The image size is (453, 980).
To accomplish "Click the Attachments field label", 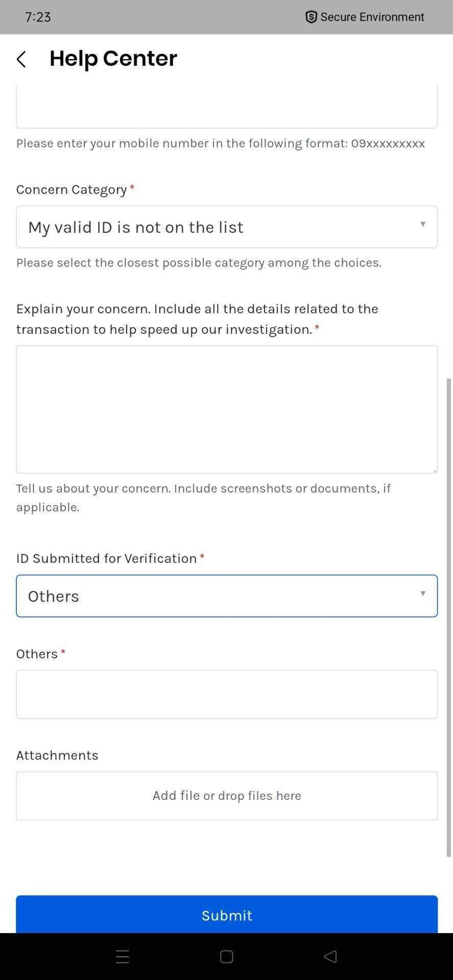I will click(x=57, y=755).
